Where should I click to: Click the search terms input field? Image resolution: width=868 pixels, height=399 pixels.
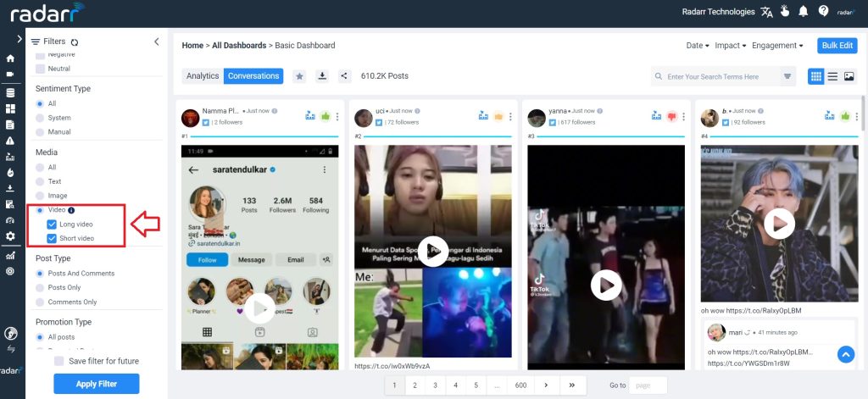tap(715, 77)
